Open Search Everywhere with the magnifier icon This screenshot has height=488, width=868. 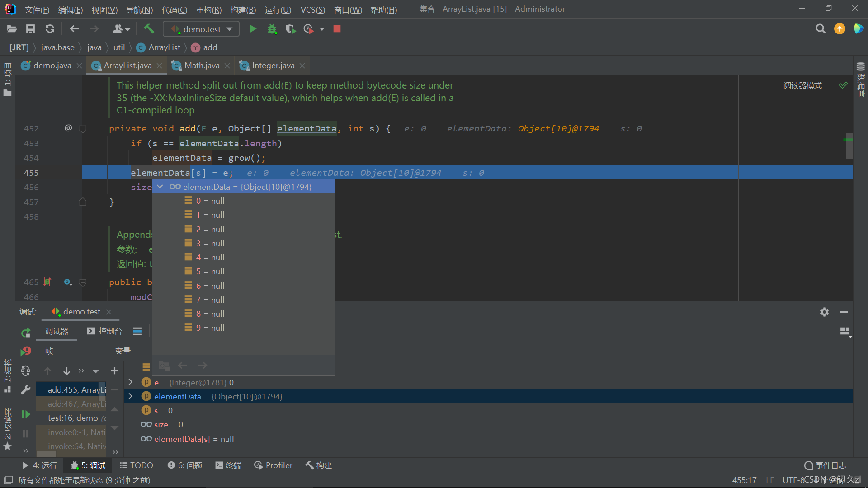click(x=821, y=29)
